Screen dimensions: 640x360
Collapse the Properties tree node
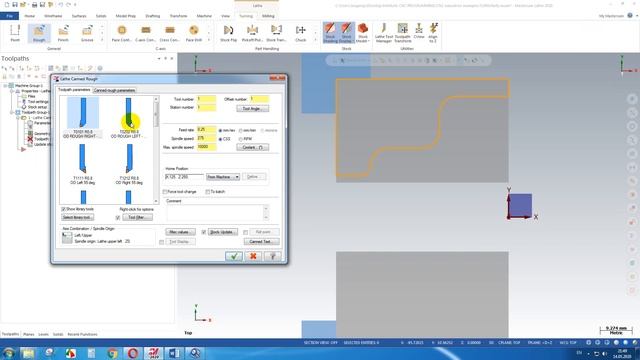pyautogui.click(x=12, y=91)
